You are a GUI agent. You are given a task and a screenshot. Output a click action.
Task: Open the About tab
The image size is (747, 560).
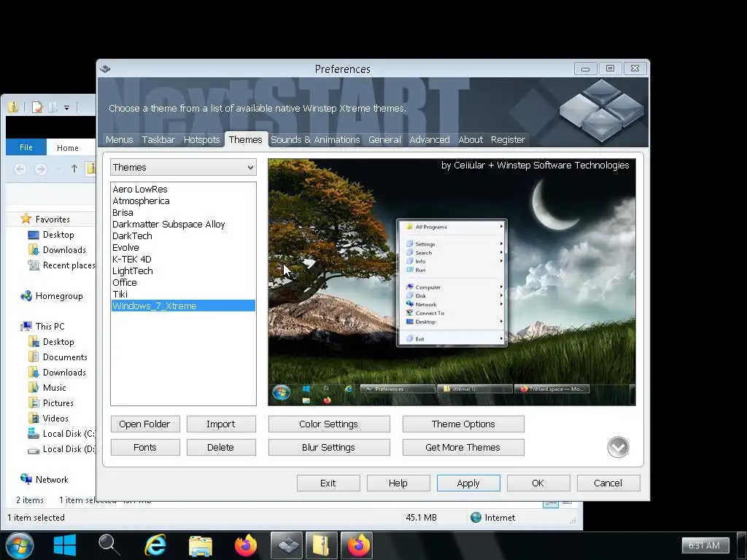pos(471,139)
